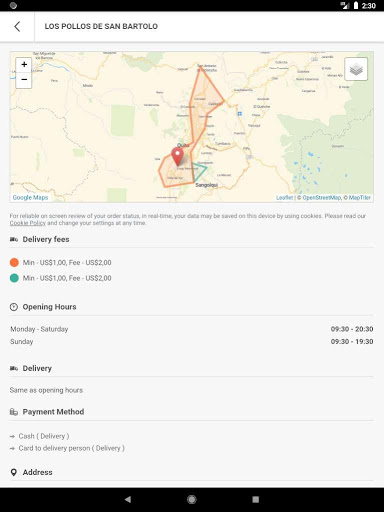Open the Google Maps link
Viewport: 384px width, 512px height.
pos(30,197)
